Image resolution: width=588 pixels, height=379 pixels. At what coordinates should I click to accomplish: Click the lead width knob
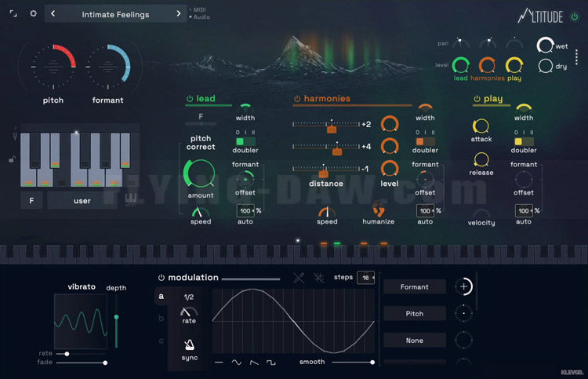tap(245, 108)
